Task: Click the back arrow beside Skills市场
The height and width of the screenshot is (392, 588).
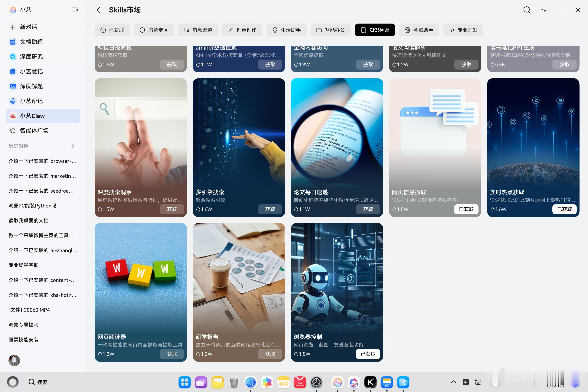Action: click(x=99, y=10)
